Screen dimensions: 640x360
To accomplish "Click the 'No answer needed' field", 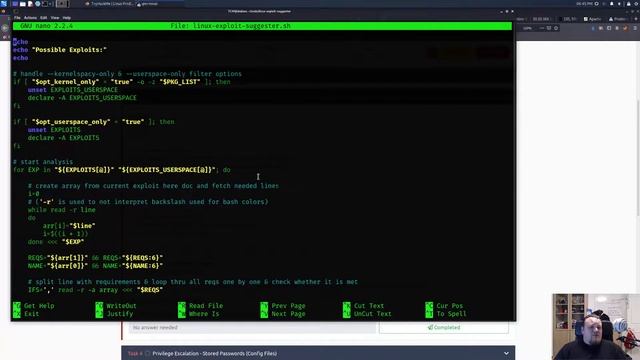I will coord(252,327).
